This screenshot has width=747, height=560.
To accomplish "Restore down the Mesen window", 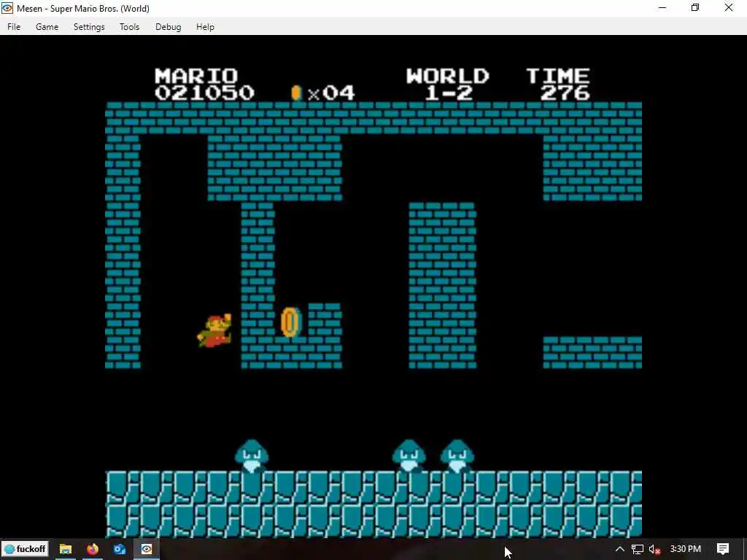I will tap(695, 8).
